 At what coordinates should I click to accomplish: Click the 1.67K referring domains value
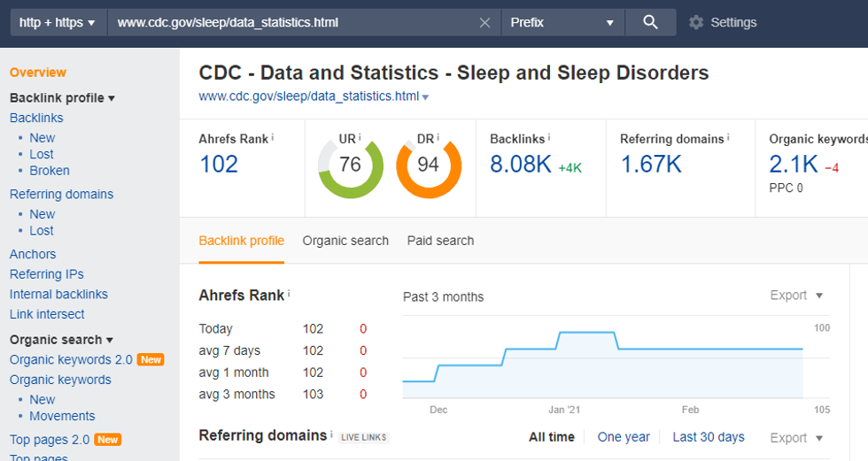pyautogui.click(x=651, y=165)
